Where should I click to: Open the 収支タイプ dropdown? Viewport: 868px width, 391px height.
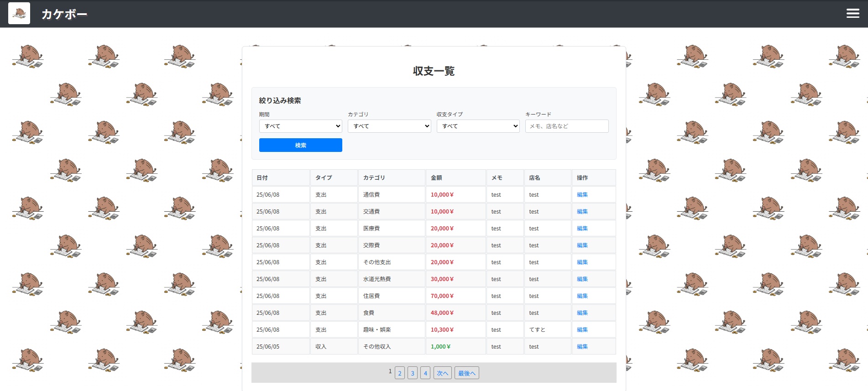(478, 126)
